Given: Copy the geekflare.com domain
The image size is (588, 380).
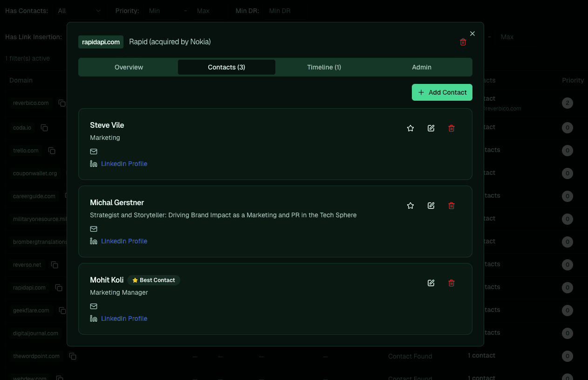Looking at the screenshot, I should 62,311.
